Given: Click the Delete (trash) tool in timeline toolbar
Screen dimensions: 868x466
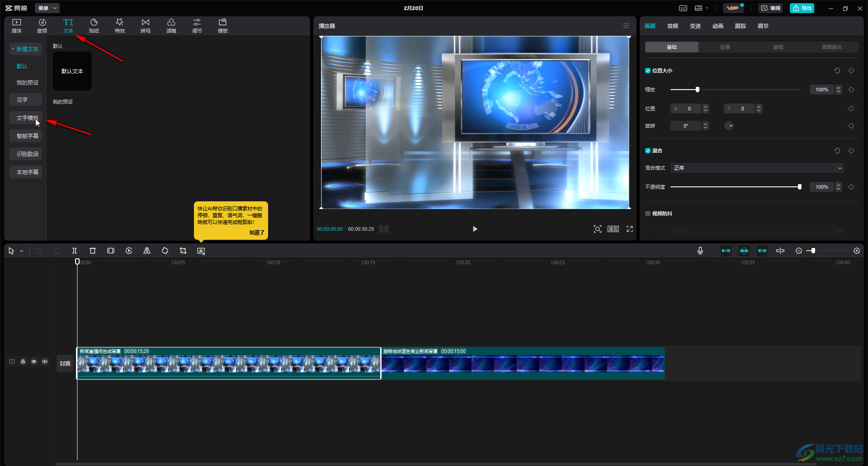Looking at the screenshot, I should coord(93,251).
